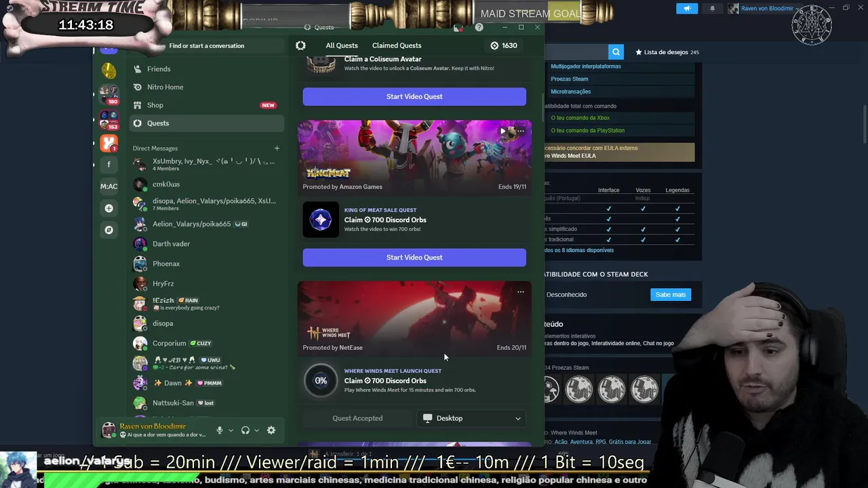Open the 1630 orbs balance
Viewport: 868px width, 488px height.
coord(504,45)
